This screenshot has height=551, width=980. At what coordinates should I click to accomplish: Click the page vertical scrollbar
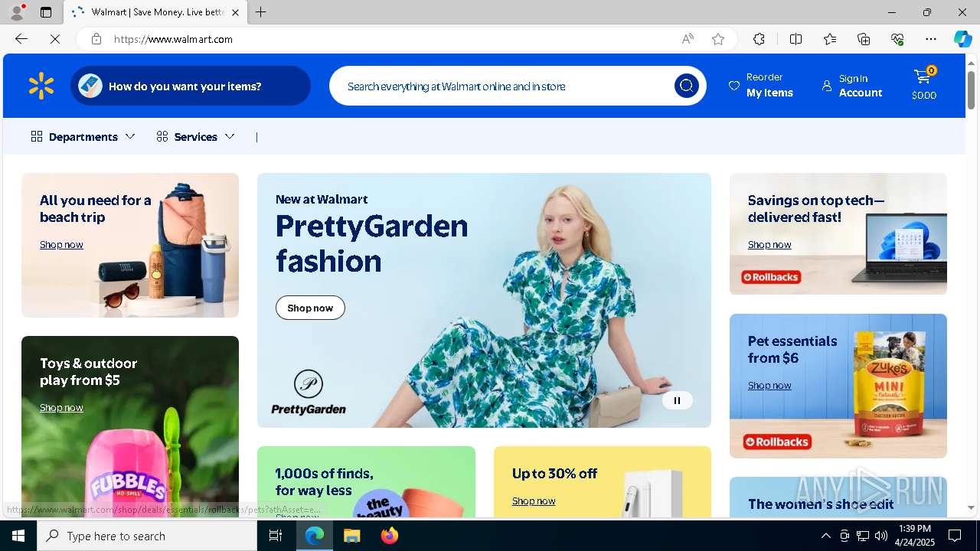point(971,90)
